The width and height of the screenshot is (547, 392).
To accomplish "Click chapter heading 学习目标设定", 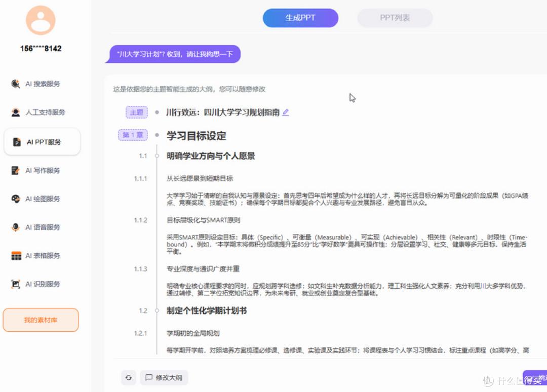I will (x=197, y=136).
